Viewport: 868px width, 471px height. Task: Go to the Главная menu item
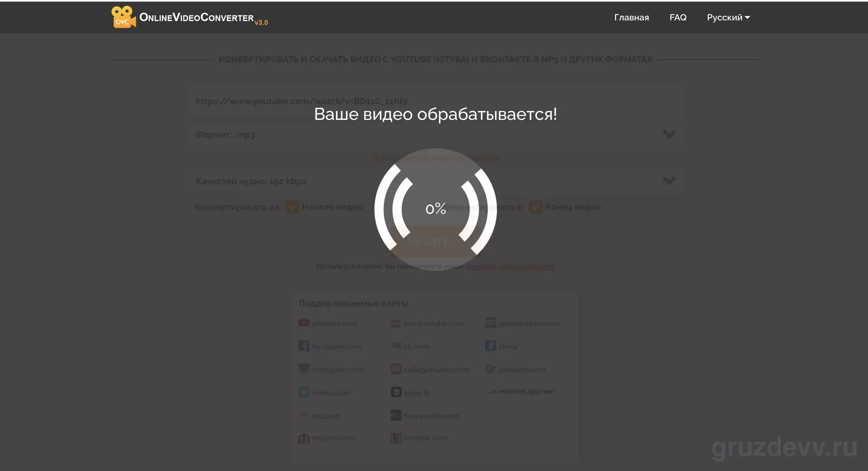click(631, 17)
